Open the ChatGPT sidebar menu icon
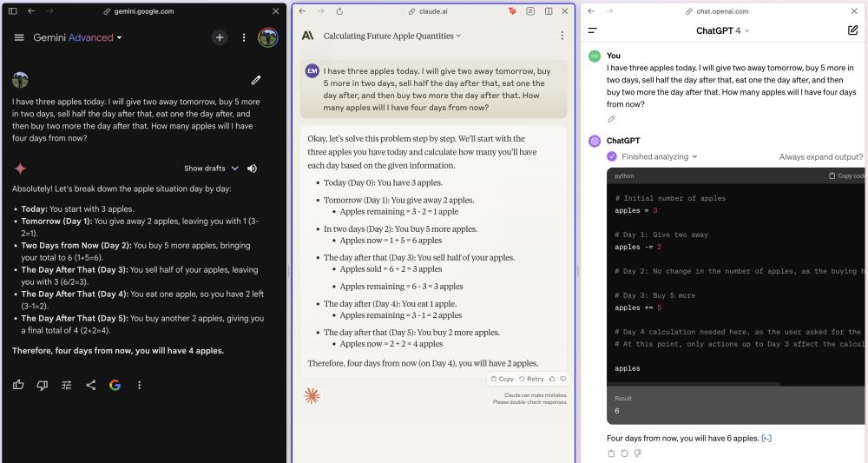This screenshot has height=463, width=868. [x=593, y=30]
